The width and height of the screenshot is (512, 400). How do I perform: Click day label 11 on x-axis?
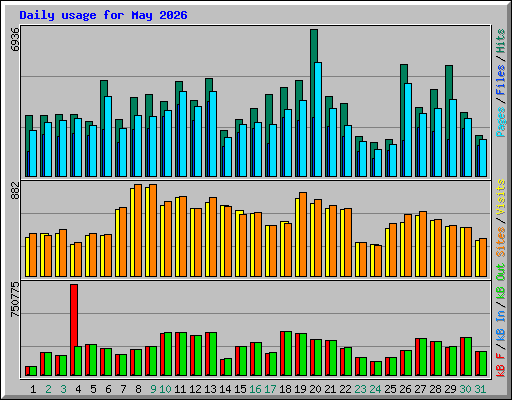(180, 389)
